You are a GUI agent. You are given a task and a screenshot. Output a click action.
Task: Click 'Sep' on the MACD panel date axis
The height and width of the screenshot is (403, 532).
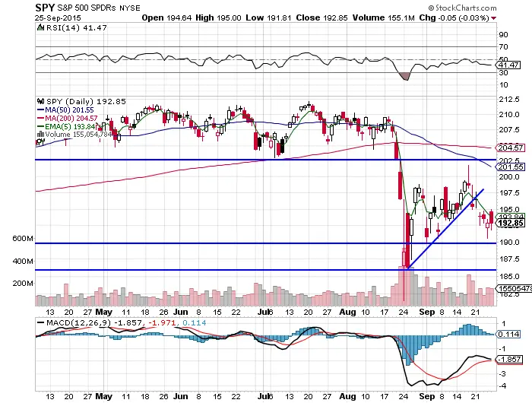pos(427,396)
